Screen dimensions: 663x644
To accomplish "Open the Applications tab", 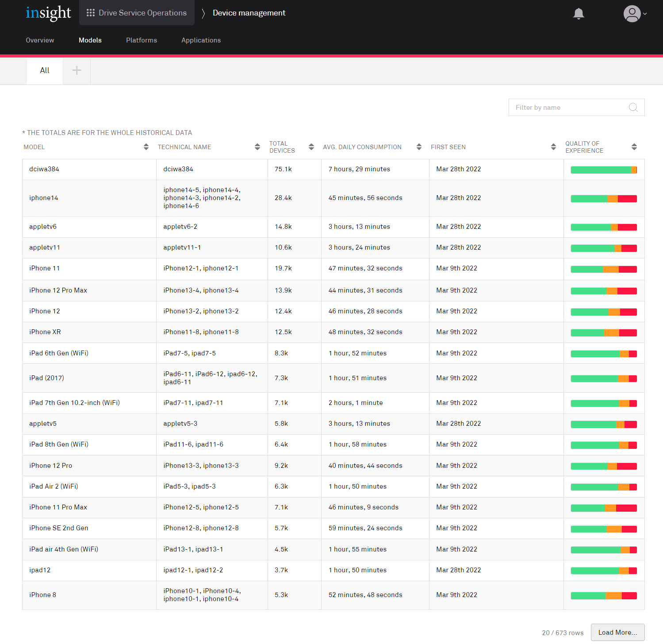I will 201,40.
